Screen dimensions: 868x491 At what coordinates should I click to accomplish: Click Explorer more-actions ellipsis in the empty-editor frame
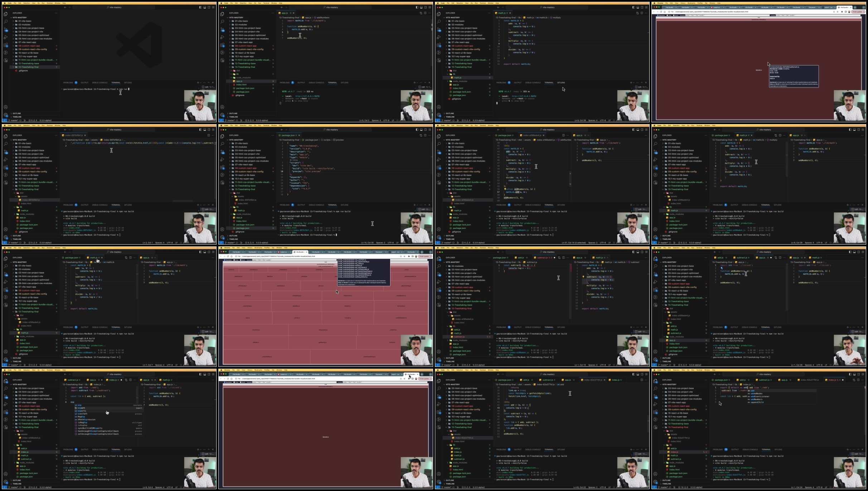point(56,13)
